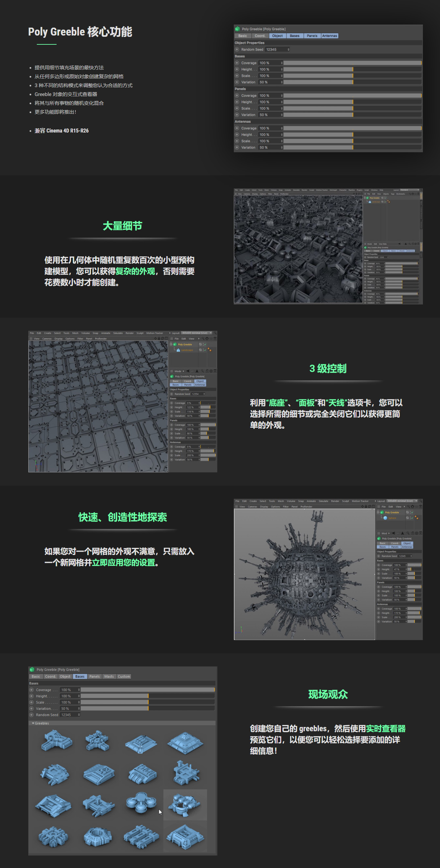Expand Mode menu arrow in Landscape scene
440x868 pixels.
183,371
